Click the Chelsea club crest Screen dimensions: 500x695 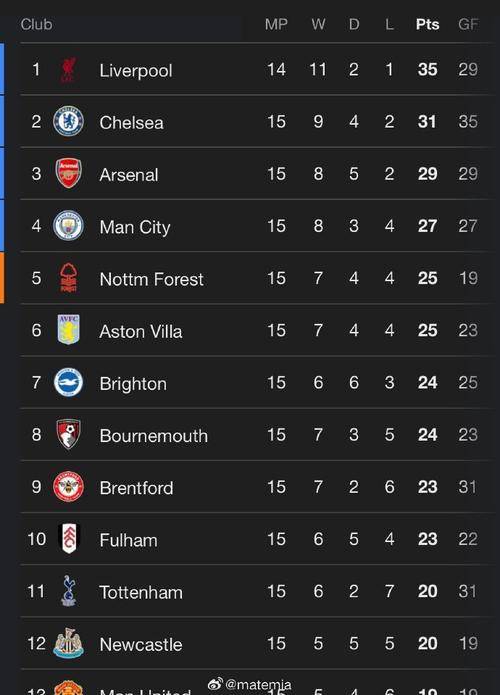tap(68, 121)
